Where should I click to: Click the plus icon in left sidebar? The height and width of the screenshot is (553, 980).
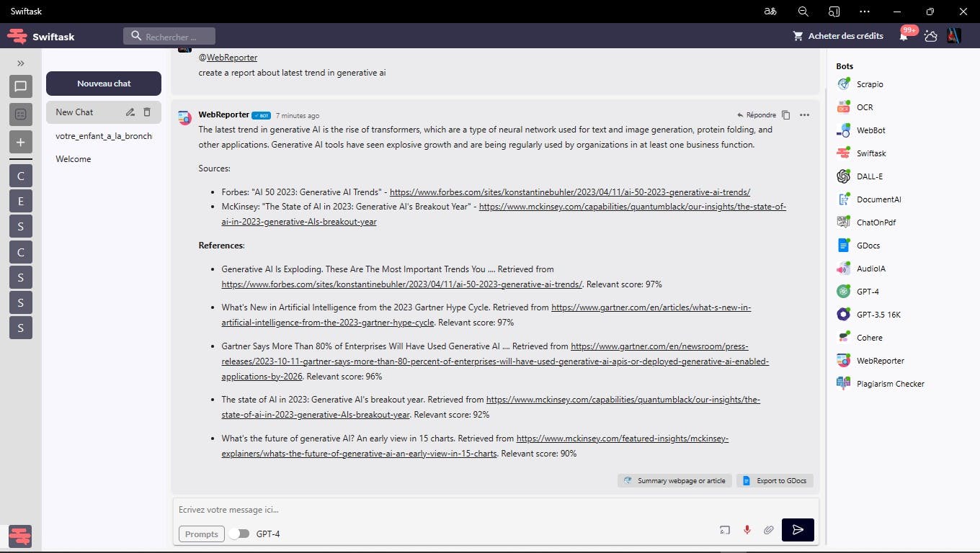tap(21, 142)
